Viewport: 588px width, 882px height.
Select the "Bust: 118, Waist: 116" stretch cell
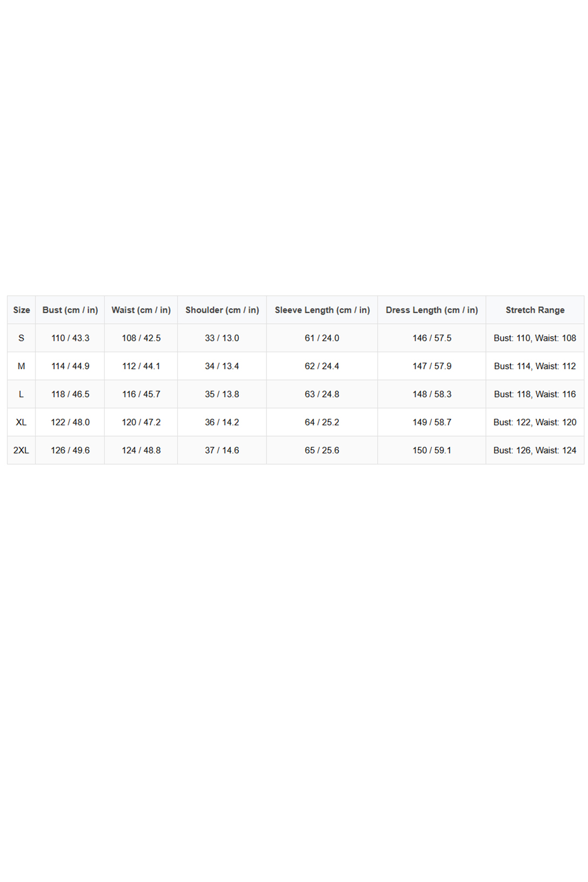535,395
